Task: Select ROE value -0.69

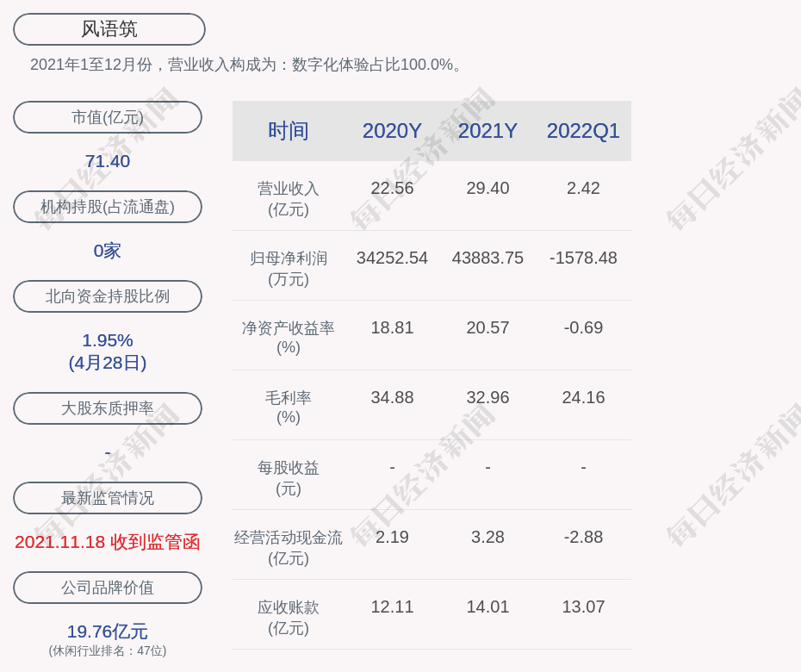Action: coord(583,327)
